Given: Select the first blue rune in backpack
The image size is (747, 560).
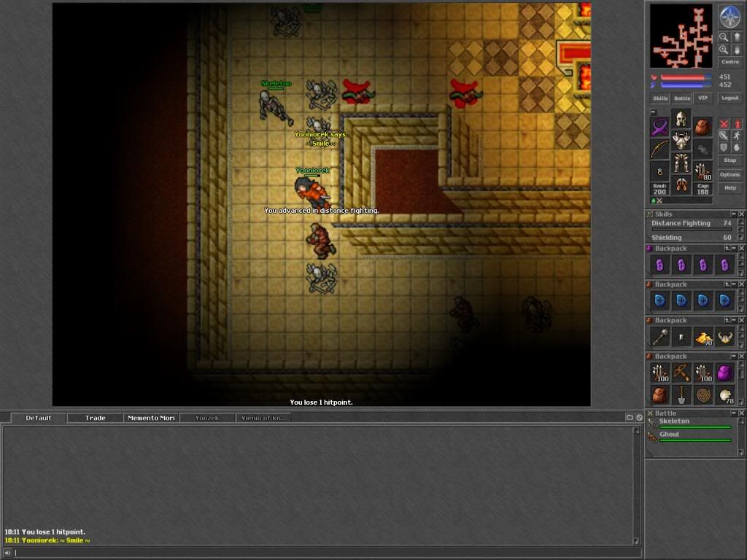Looking at the screenshot, I should (660, 301).
